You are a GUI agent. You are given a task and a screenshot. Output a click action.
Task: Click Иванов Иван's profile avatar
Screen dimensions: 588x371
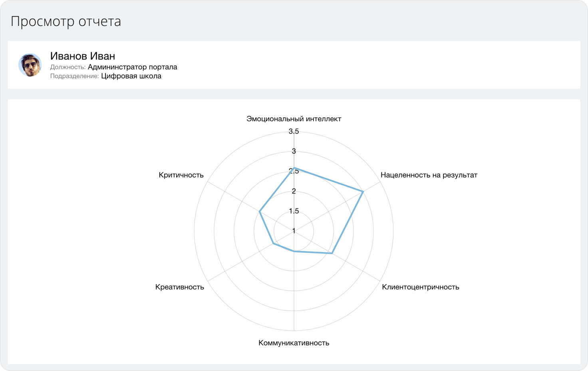[x=30, y=65]
